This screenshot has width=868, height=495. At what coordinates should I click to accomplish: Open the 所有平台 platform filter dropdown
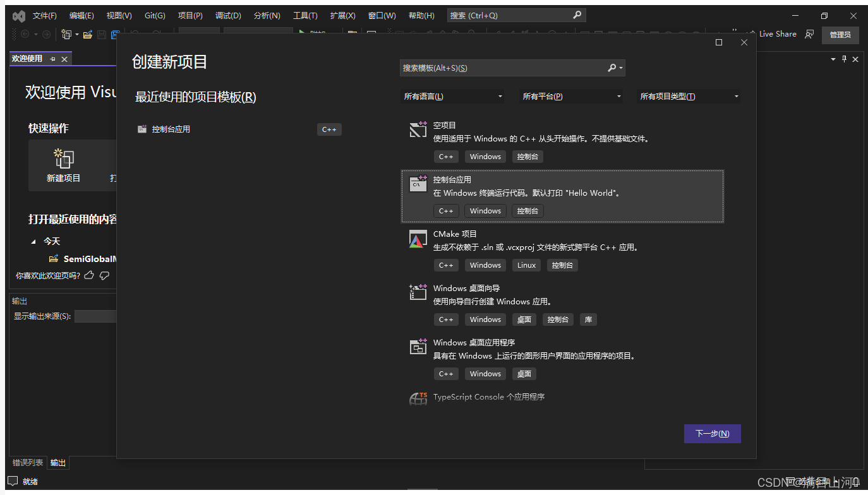(x=571, y=97)
